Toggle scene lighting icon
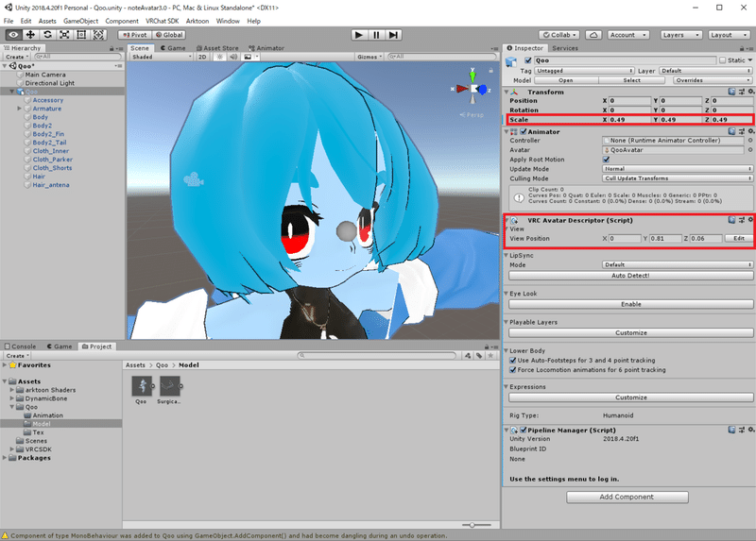This screenshot has width=756, height=541. click(x=220, y=57)
